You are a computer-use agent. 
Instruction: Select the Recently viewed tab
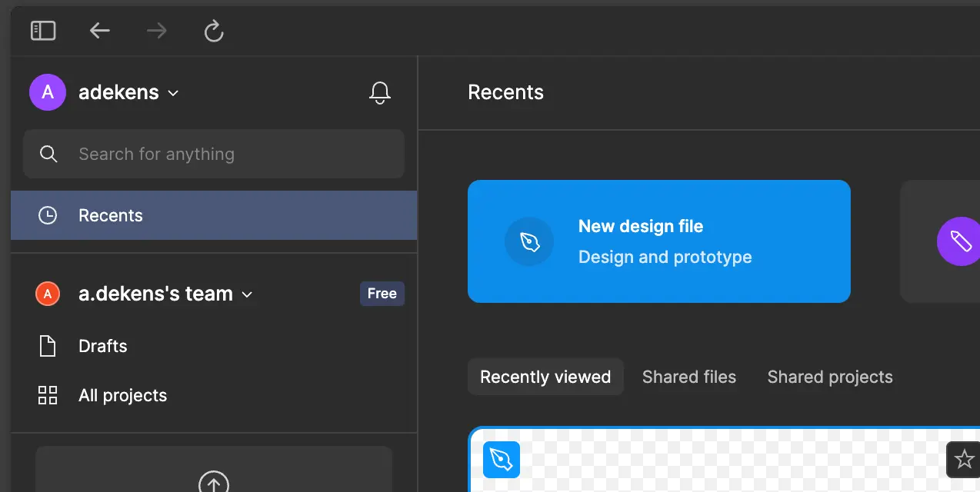click(x=545, y=377)
